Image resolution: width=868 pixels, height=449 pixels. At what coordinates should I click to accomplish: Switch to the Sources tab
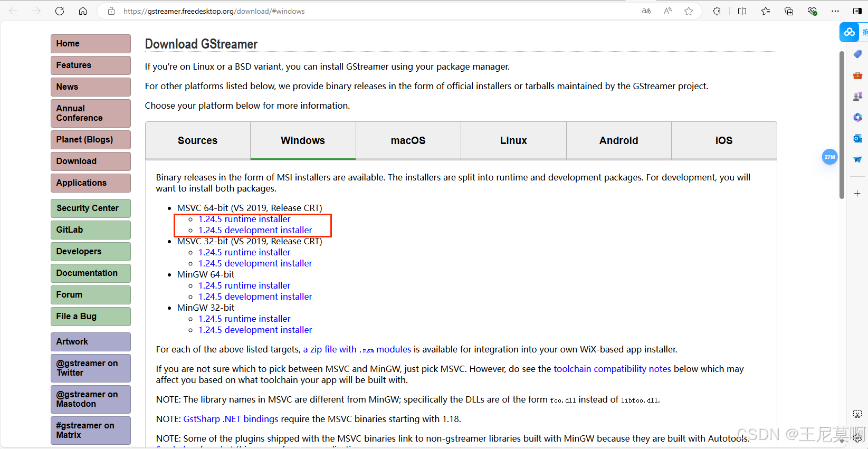click(197, 140)
